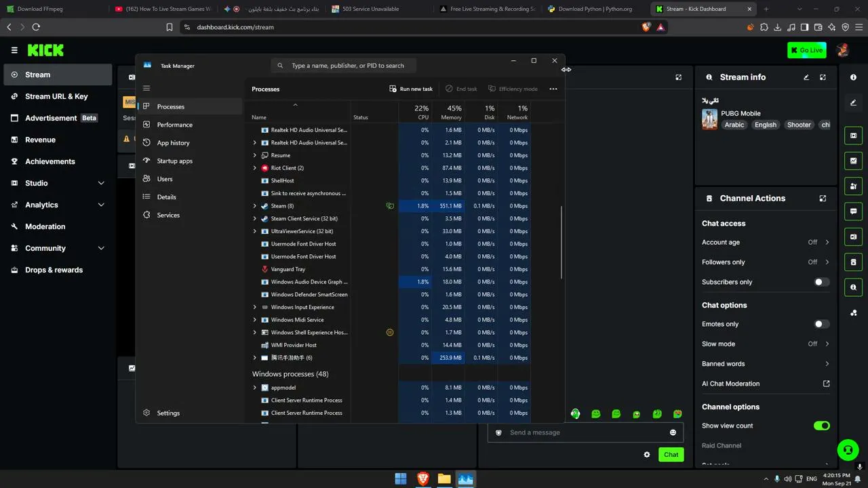Open the Account age setting
This screenshot has width=868, height=488.
(x=766, y=242)
